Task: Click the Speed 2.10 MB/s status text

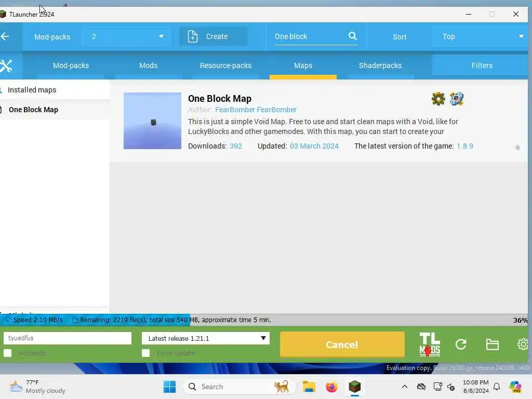Action: pyautogui.click(x=37, y=320)
